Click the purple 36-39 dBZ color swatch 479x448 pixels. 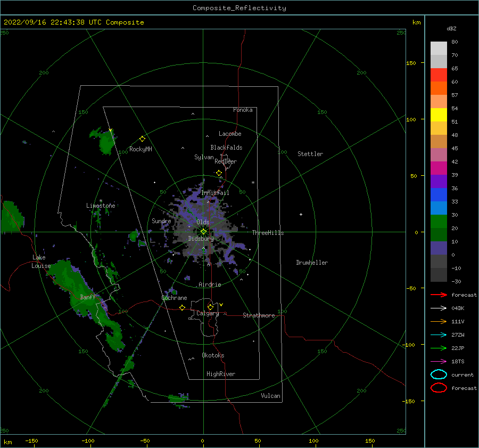click(x=439, y=182)
